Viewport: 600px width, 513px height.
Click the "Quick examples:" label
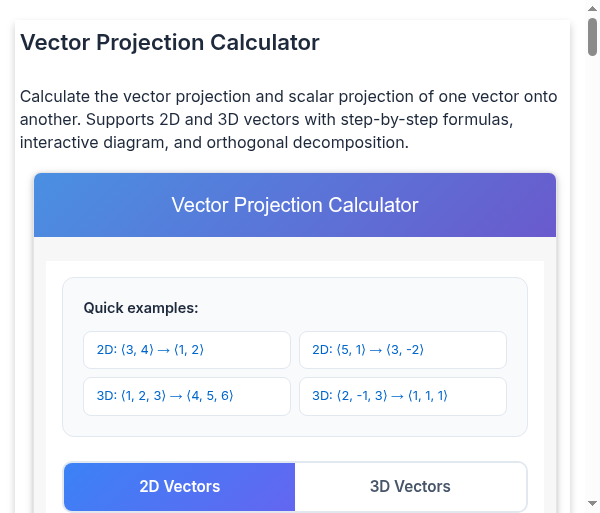pos(141,308)
